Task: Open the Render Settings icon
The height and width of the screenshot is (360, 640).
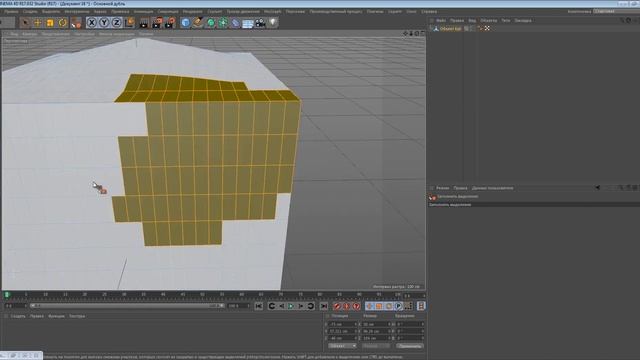Action: pyautogui.click(x=169, y=23)
